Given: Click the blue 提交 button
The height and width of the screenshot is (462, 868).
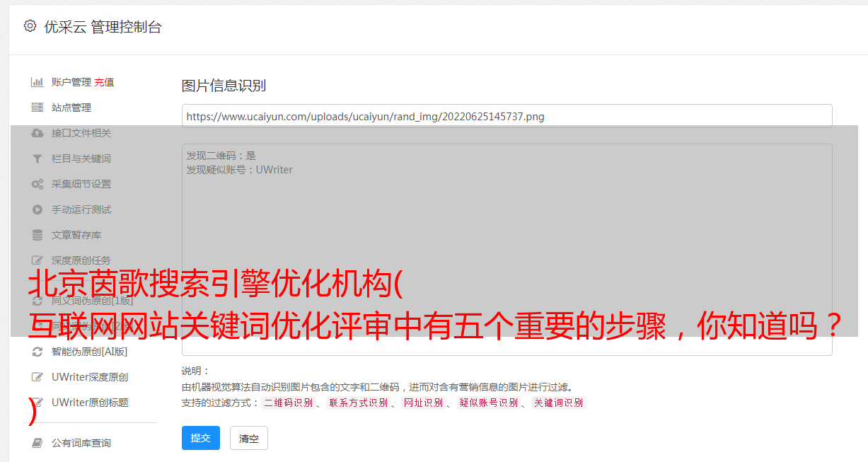Looking at the screenshot, I should (201, 438).
